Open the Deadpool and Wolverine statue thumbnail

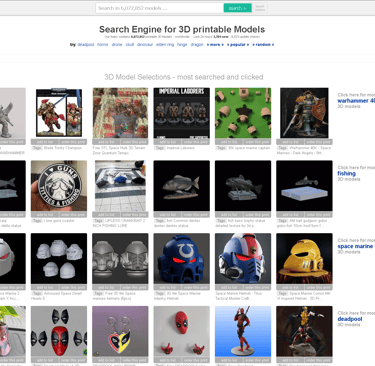[x=304, y=331]
